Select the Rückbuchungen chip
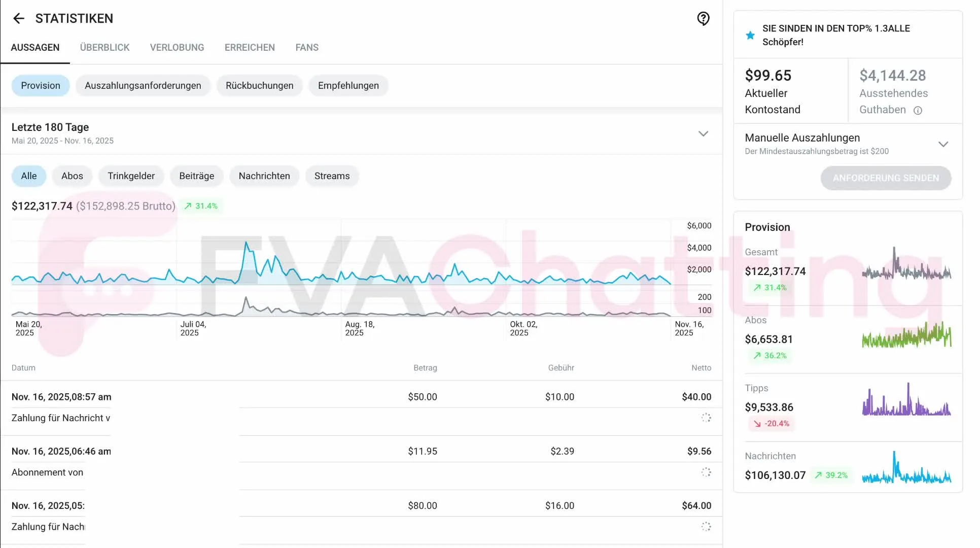 point(259,86)
